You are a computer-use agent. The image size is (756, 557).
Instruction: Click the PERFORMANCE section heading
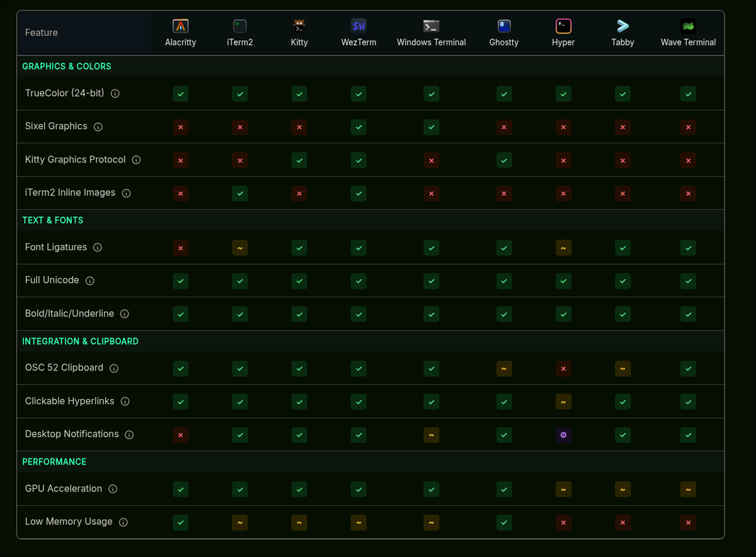tap(54, 462)
